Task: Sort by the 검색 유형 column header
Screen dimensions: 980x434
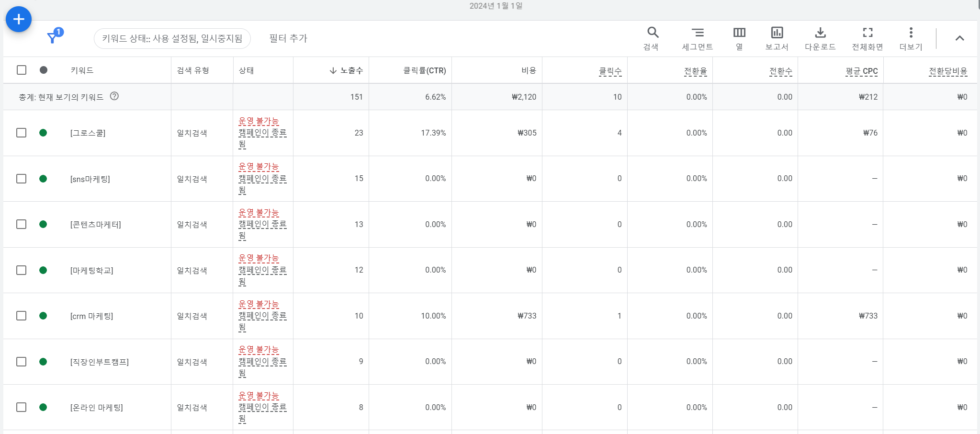Action: point(193,70)
